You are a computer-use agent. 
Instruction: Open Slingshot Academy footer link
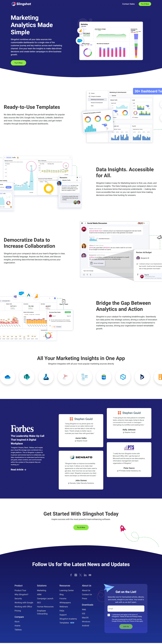tap(68, 619)
